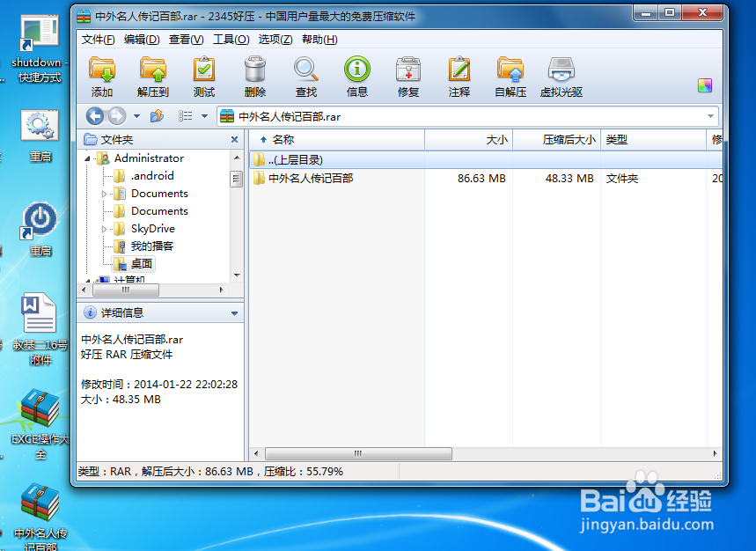756x551 pixels.
Task: Click the 删除 (Delete) trash icon
Action: [255, 77]
